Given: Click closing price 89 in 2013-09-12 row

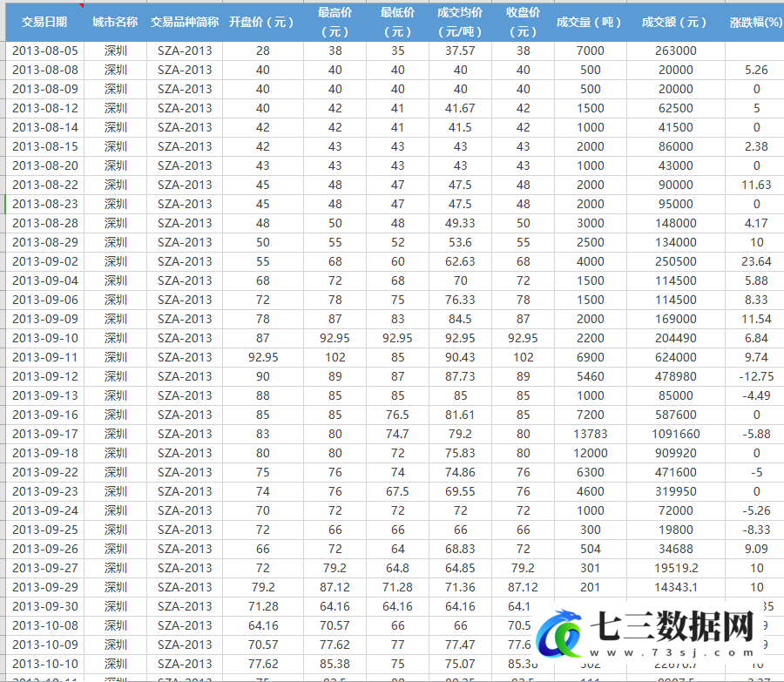Looking at the screenshot, I should [x=523, y=376].
